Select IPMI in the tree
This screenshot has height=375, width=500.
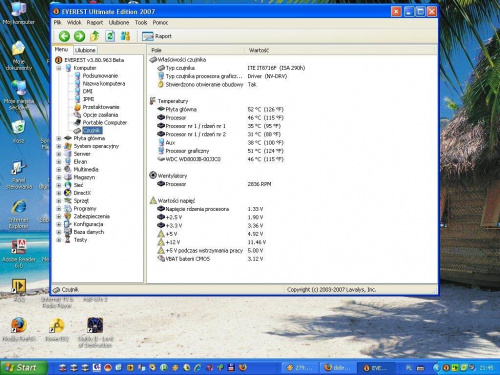[x=88, y=99]
